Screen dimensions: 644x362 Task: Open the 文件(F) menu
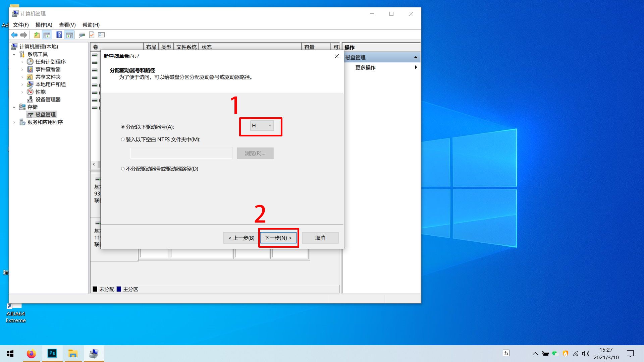[x=21, y=25]
